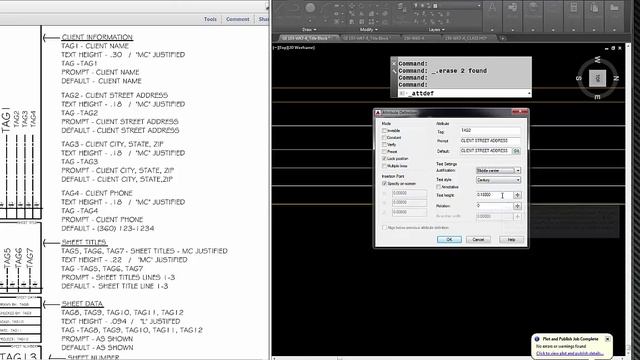The image size is (640, 360).
Task: Click the pick-point button next to Rotation
Action: tap(517, 206)
